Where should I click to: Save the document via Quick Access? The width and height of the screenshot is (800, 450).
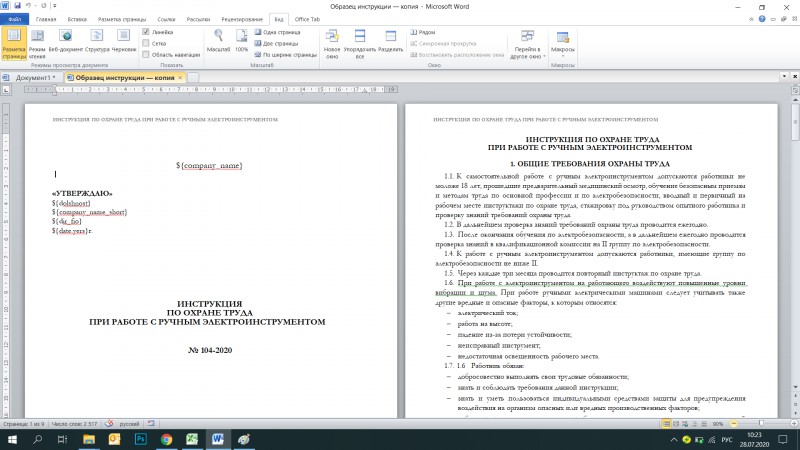(17, 6)
